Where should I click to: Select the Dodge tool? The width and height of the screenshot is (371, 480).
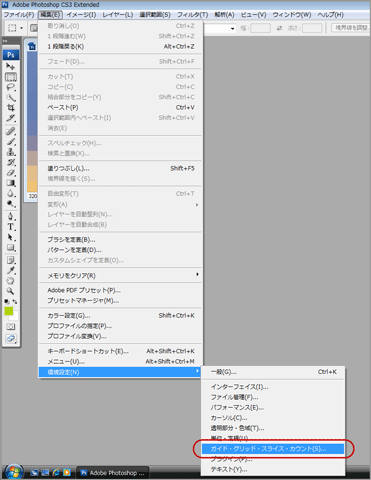(11, 203)
